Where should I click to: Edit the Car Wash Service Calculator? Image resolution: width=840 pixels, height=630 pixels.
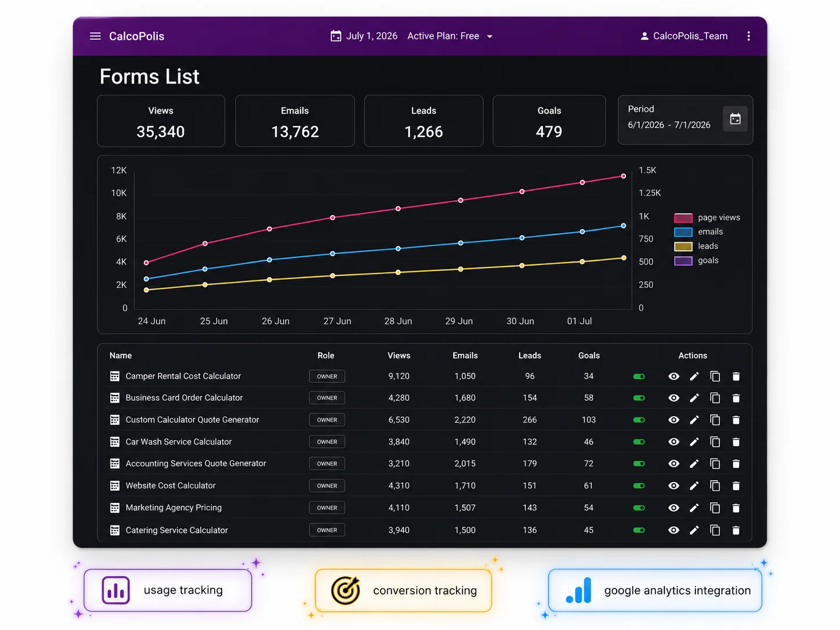694,442
